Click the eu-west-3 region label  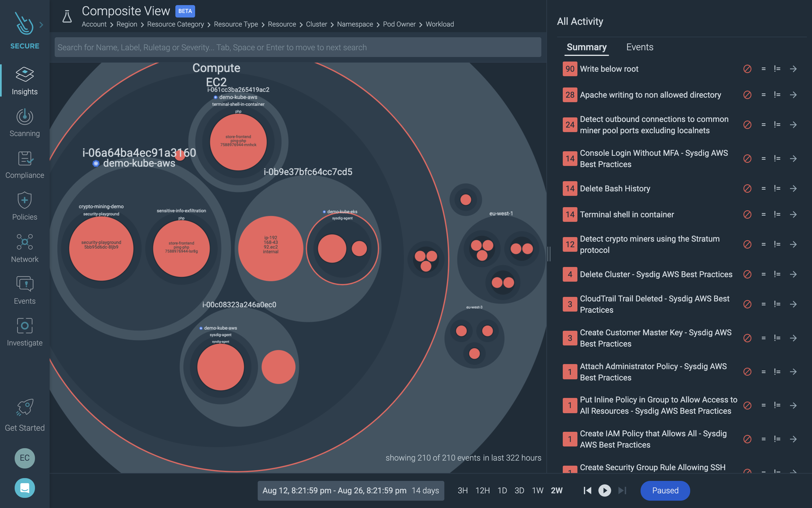point(474,307)
